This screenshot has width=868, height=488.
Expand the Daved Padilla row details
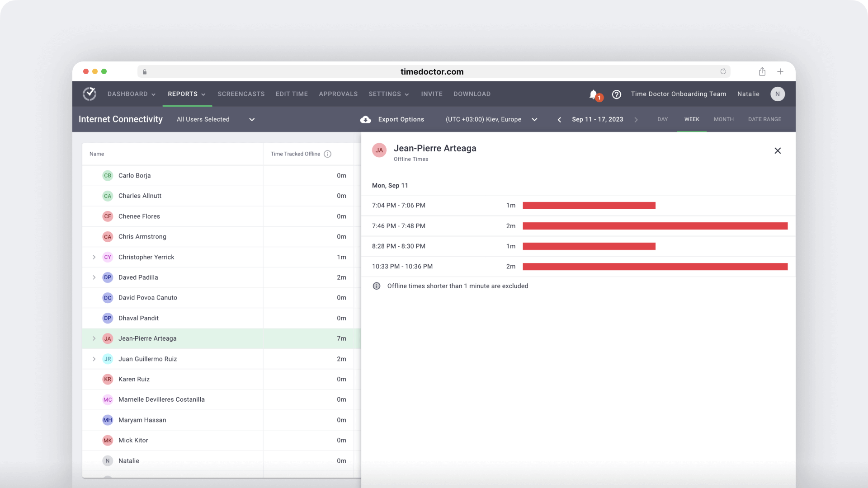tap(94, 277)
